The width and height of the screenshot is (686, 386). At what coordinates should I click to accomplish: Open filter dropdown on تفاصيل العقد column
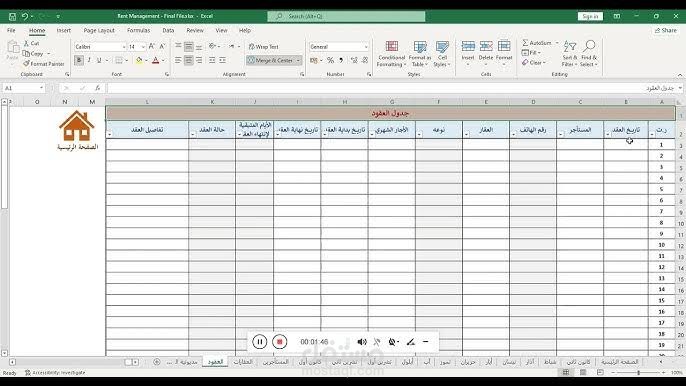109,134
